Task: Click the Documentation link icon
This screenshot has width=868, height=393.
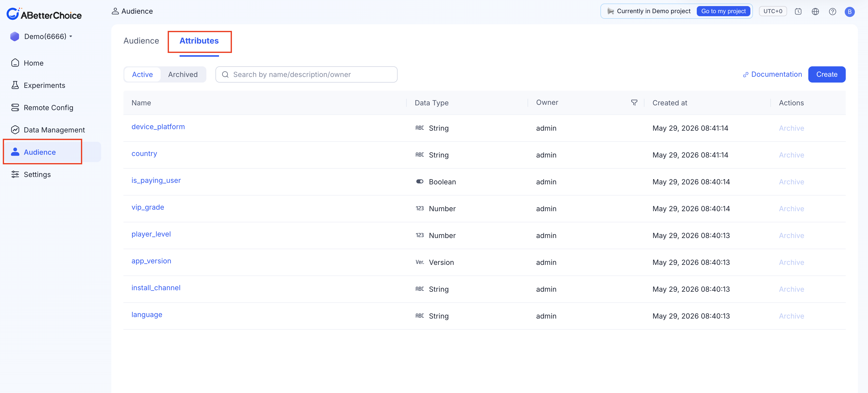Action: coord(746,74)
